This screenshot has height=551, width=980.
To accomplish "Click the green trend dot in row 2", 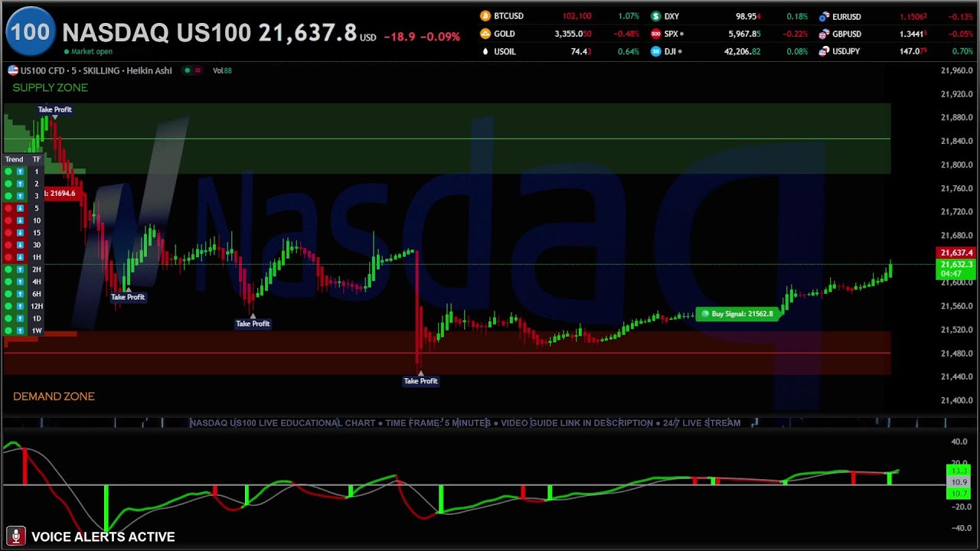I will pos(8,184).
